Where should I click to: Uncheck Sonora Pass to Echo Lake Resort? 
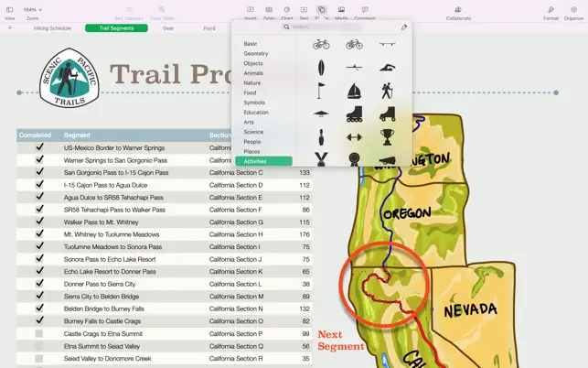(x=39, y=258)
